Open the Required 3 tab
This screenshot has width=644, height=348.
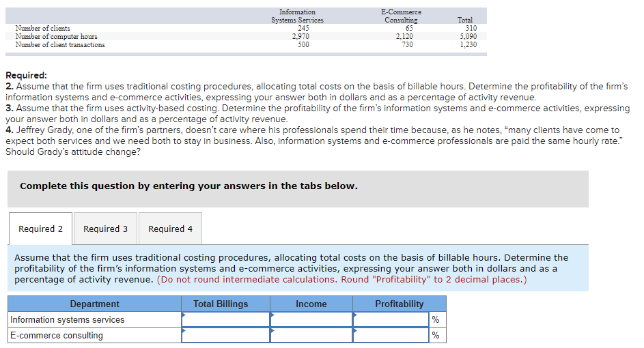point(106,229)
